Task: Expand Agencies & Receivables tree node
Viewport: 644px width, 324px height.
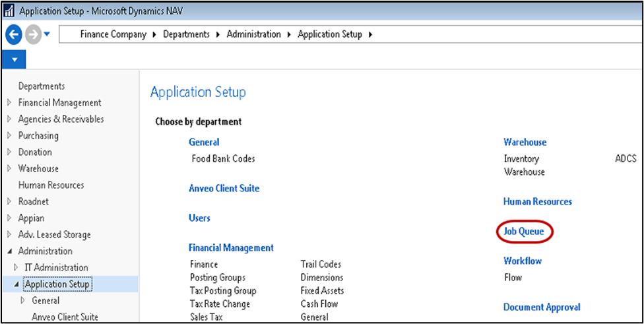Action: coord(9,119)
